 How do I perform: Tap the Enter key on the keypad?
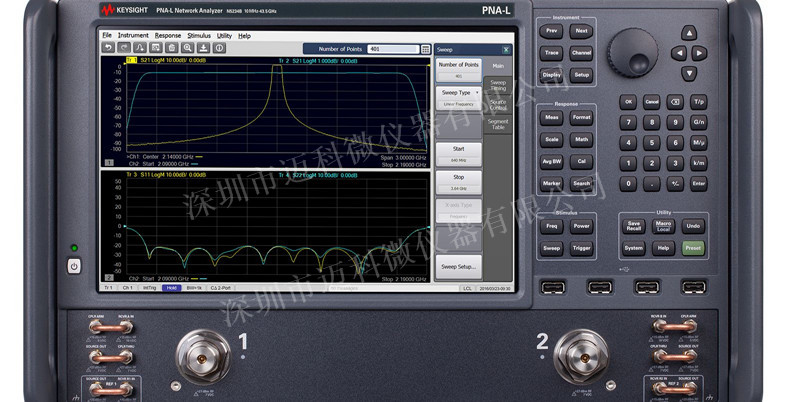[698, 184]
